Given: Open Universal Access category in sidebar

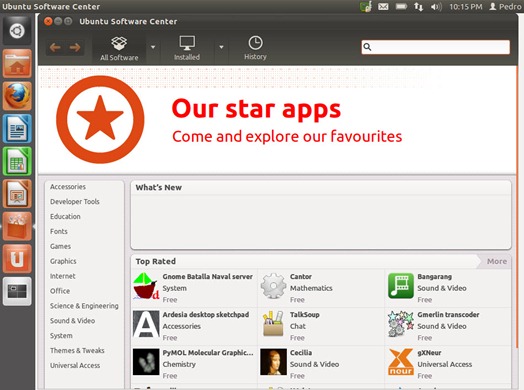Looking at the screenshot, I should pyautogui.click(x=75, y=366).
